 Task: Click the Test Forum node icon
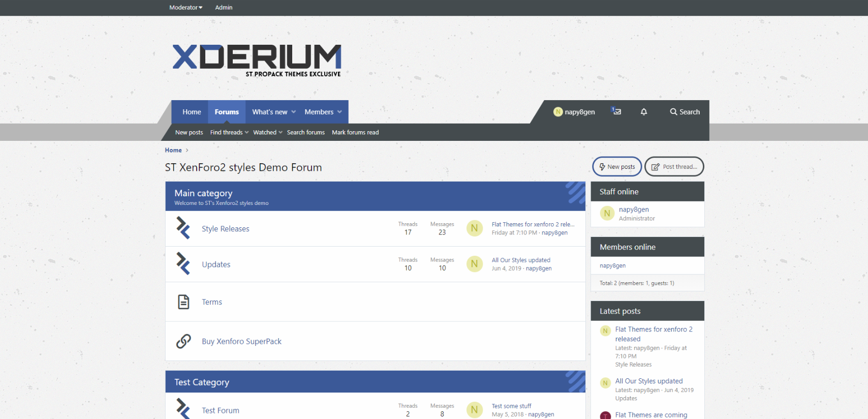click(x=183, y=408)
